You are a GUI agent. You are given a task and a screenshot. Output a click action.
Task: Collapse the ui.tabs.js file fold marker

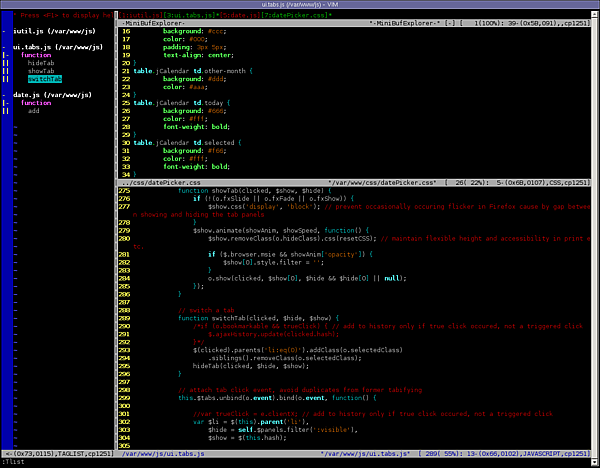point(4,47)
